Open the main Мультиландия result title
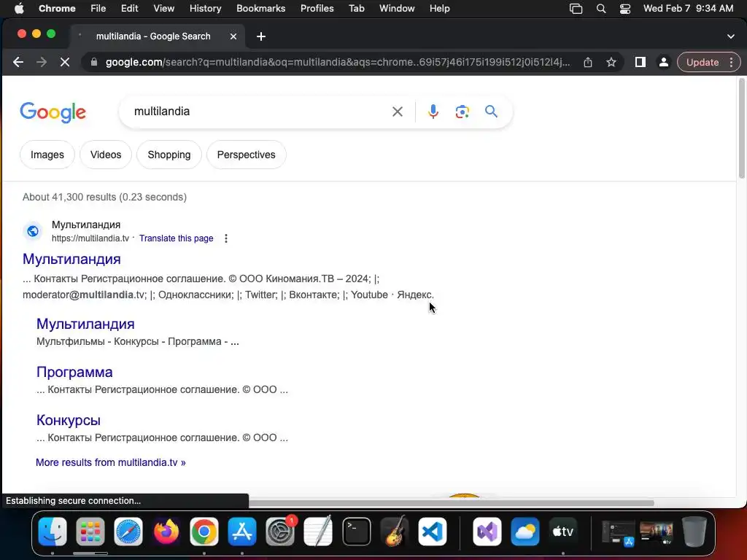 pyautogui.click(x=71, y=259)
